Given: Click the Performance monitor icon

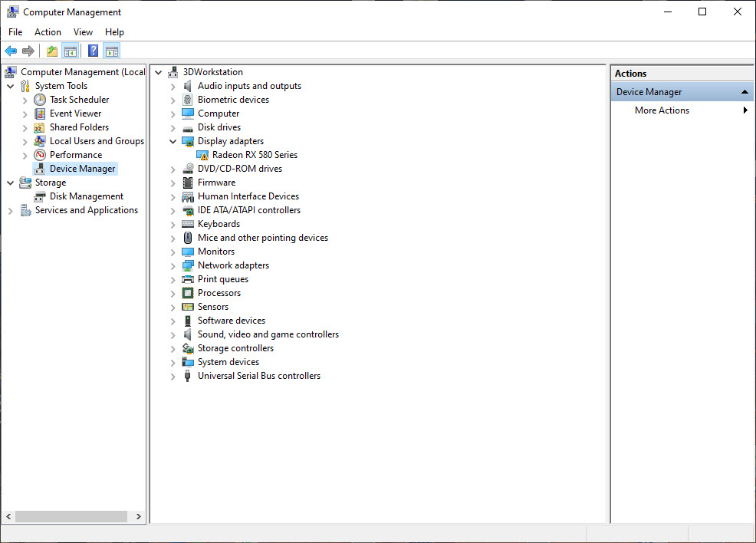Looking at the screenshot, I should (x=40, y=155).
